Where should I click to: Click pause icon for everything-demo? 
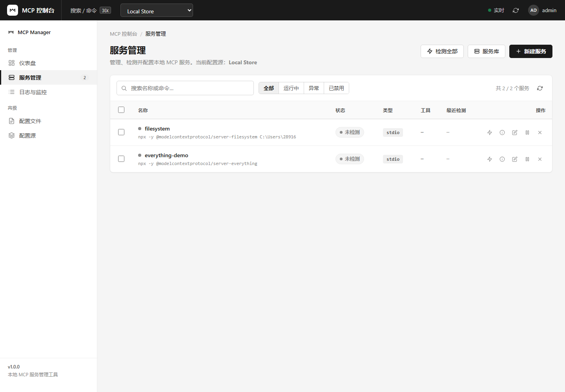click(x=527, y=159)
